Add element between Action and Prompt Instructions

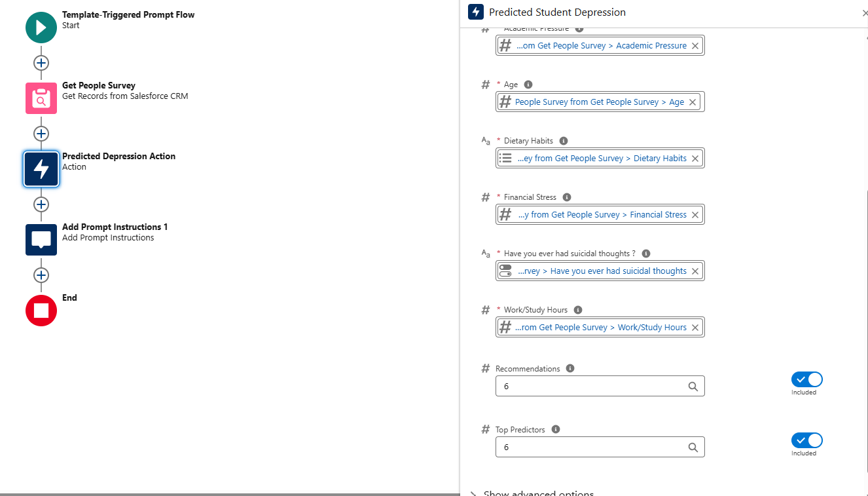(41, 204)
